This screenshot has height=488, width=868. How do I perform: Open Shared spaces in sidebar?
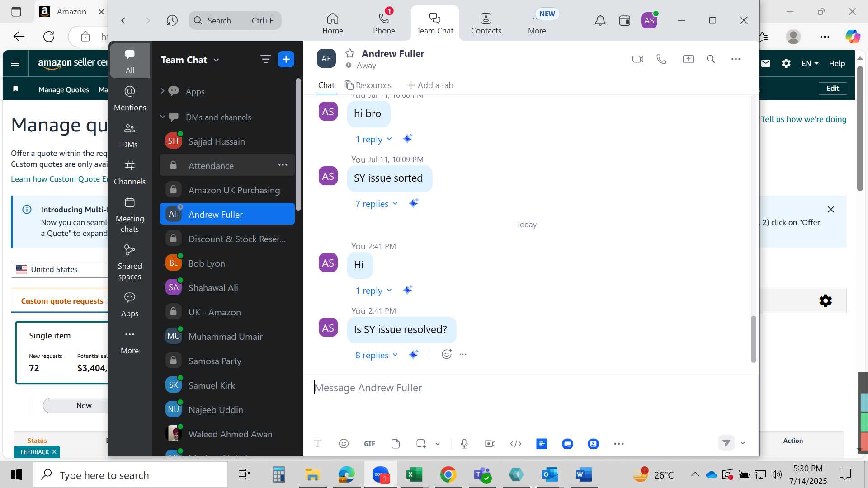[130, 262]
